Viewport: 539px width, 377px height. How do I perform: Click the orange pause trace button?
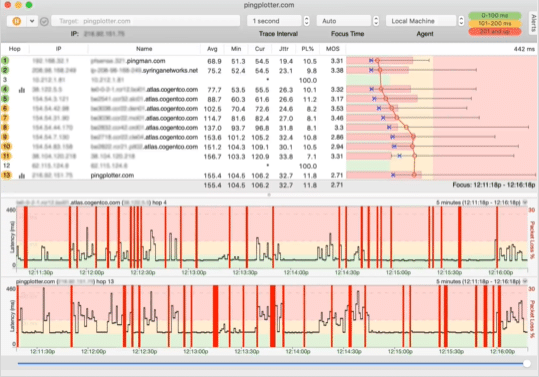(16, 21)
